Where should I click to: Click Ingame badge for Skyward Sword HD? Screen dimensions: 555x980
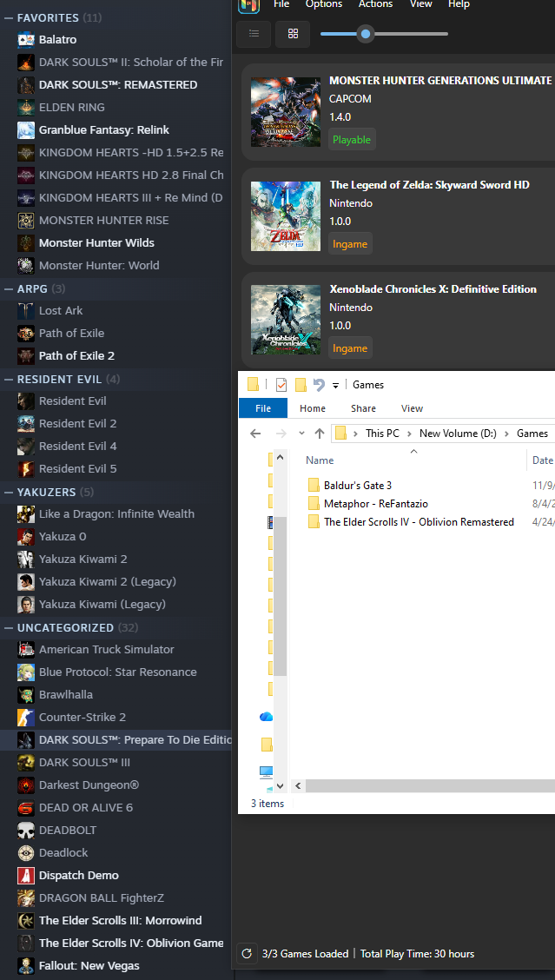click(x=350, y=244)
